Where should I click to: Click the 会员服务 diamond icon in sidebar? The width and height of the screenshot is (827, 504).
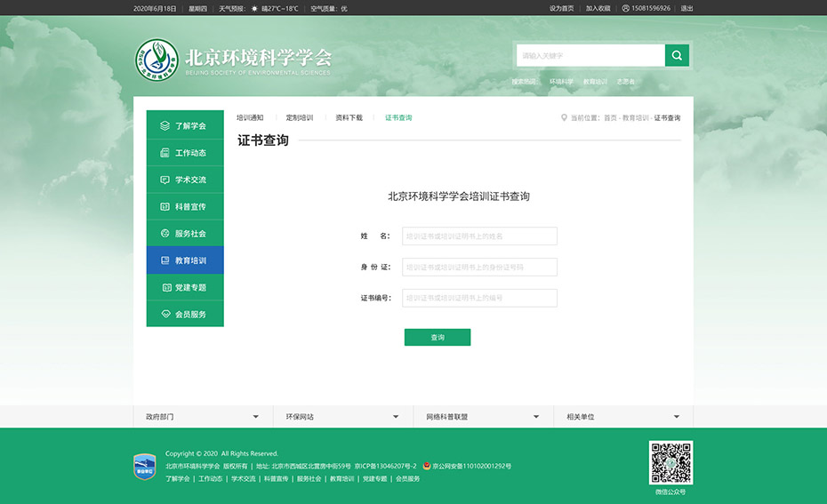165,315
